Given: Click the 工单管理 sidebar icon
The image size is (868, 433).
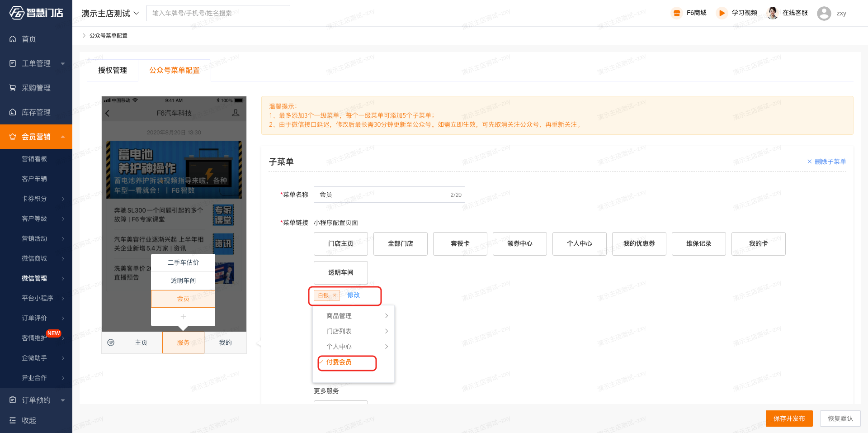Looking at the screenshot, I should tap(13, 63).
